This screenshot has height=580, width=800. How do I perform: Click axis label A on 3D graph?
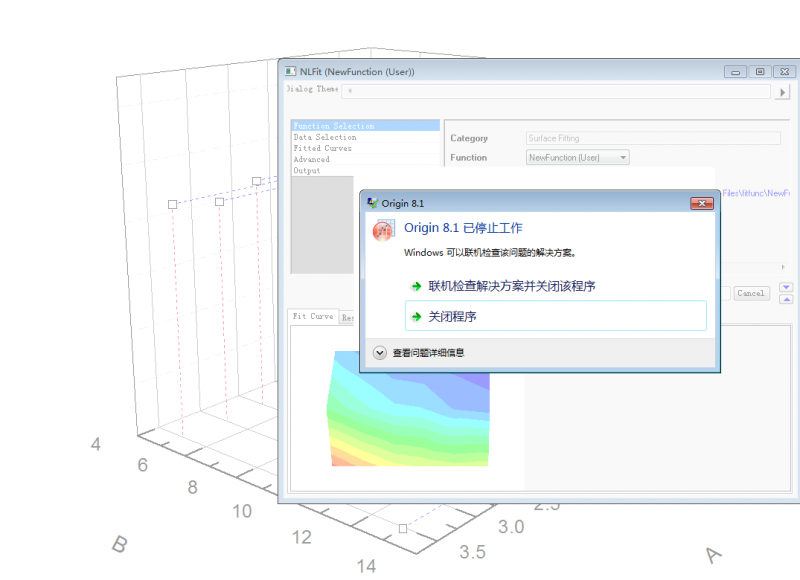tap(713, 555)
